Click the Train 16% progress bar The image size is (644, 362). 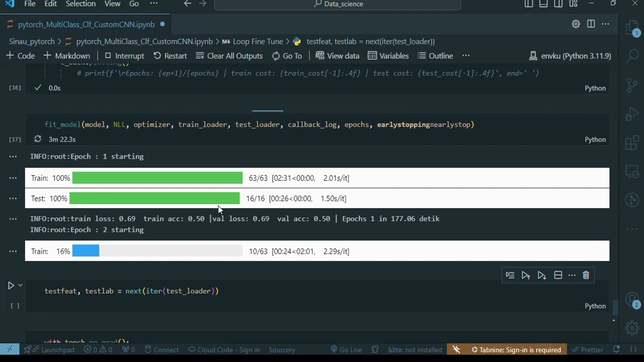(157, 251)
